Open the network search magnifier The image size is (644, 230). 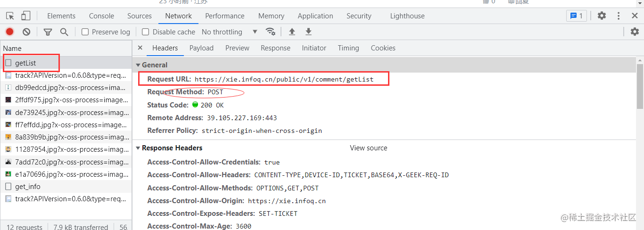tap(64, 32)
